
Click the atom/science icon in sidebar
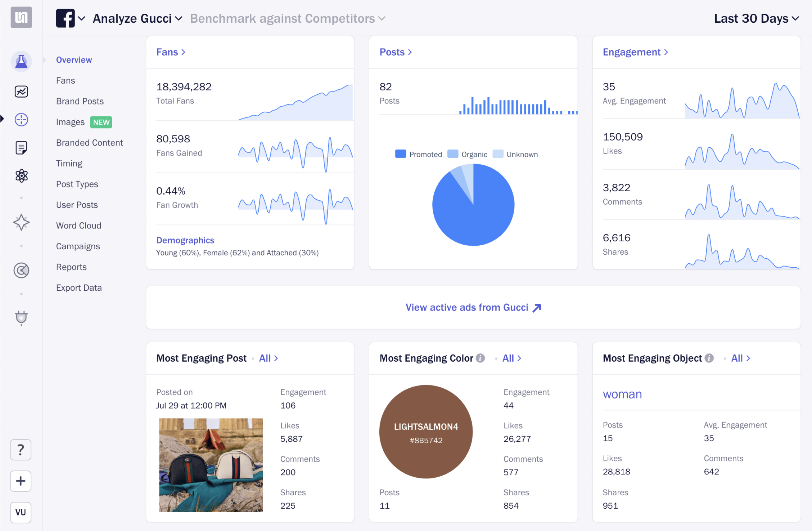pos(21,176)
